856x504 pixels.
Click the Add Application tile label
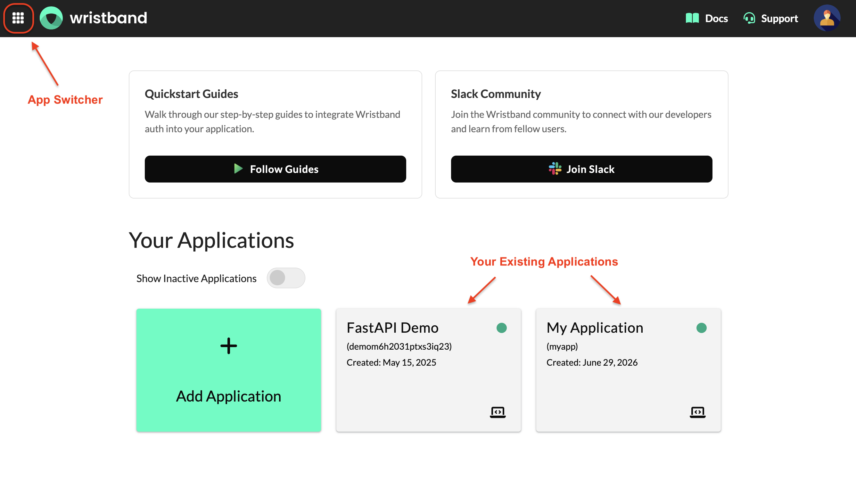tap(229, 396)
